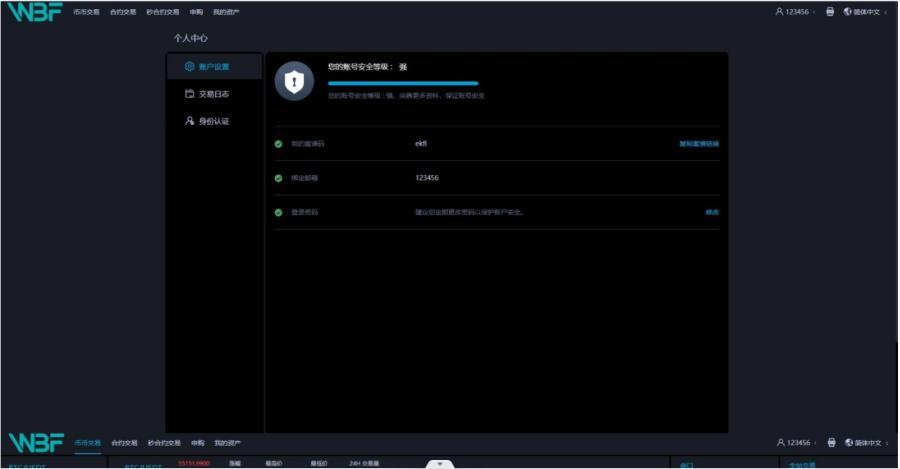Click the printer icon in top header
This screenshot has width=900, height=469.
pyautogui.click(x=830, y=12)
